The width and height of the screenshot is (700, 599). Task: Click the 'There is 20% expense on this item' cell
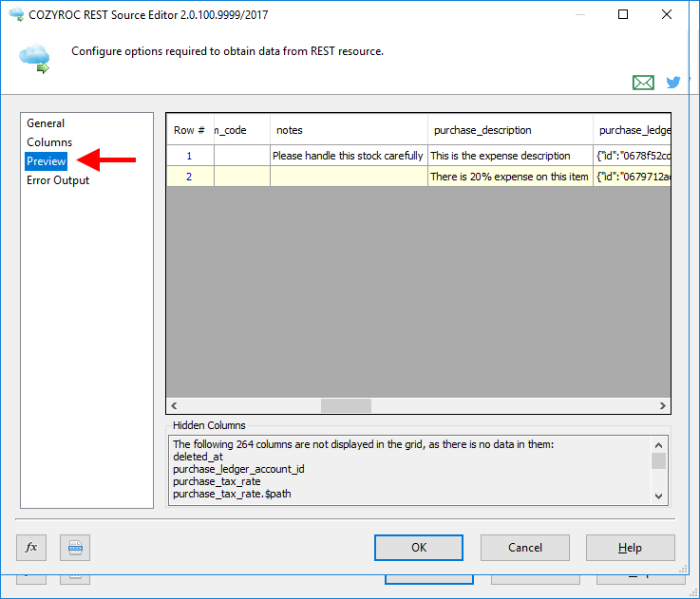510,177
